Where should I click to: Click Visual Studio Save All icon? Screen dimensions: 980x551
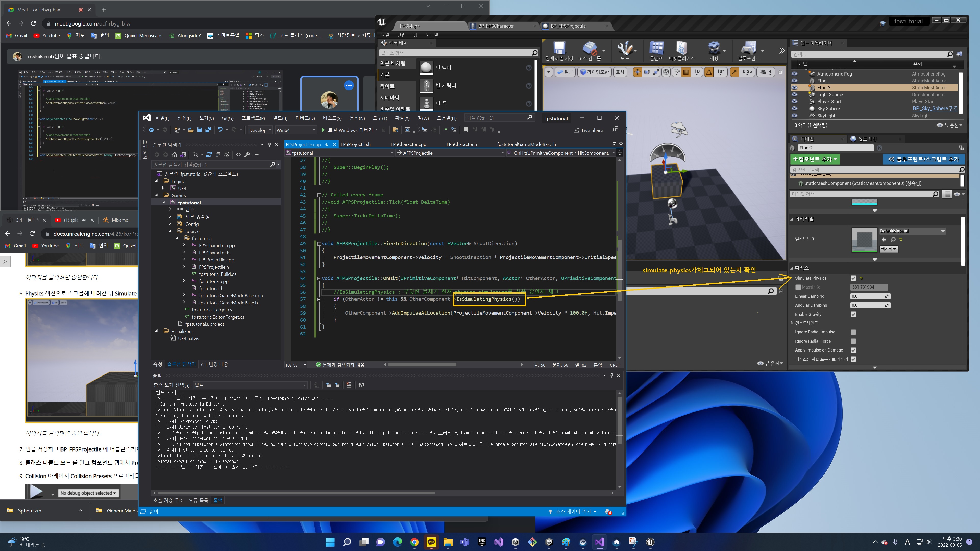208,130
